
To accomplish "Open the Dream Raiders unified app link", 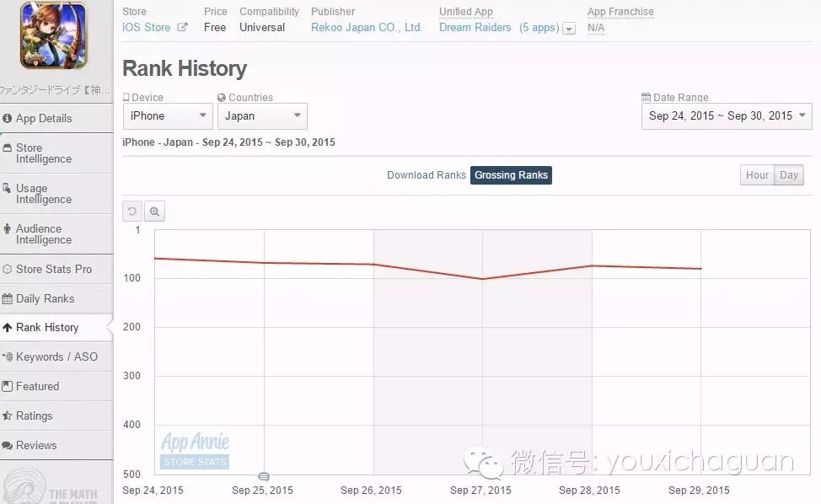I will pyautogui.click(x=475, y=27).
